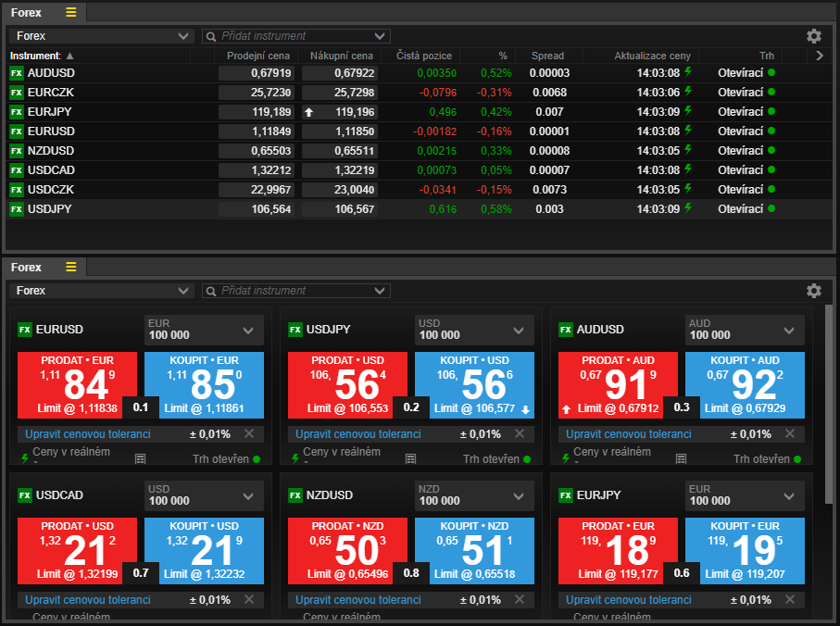The height and width of the screenshot is (626, 840).
Task: Sort by Spread column header
Action: coord(547,56)
